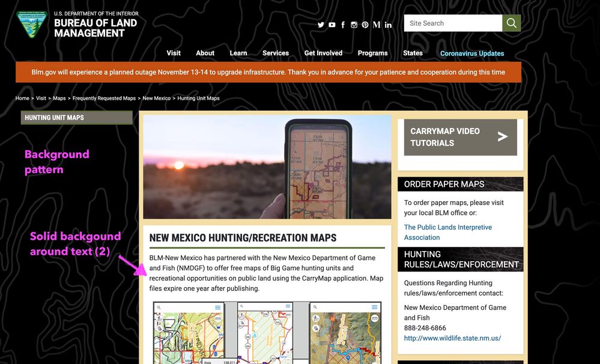Click the left map screenshot thumbnail

(189, 333)
